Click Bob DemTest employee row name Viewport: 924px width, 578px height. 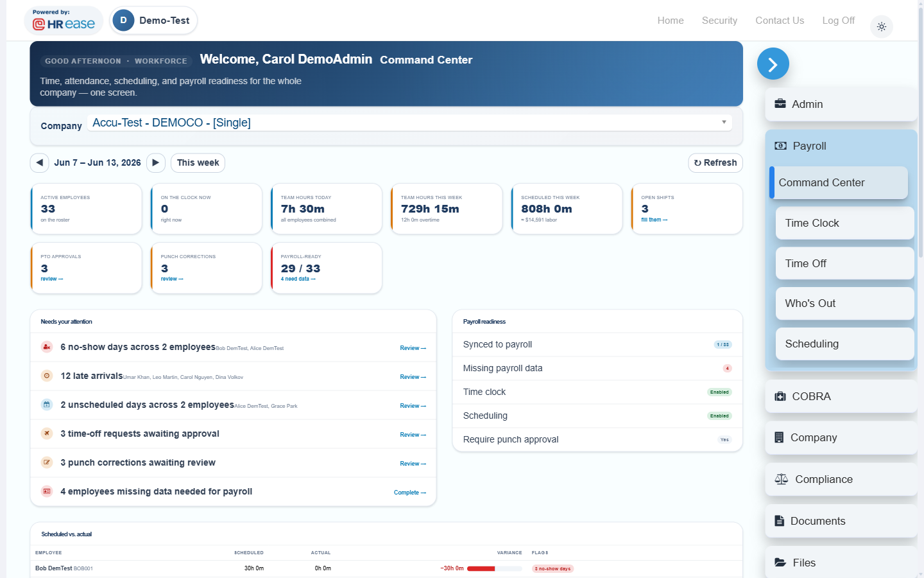(x=54, y=568)
